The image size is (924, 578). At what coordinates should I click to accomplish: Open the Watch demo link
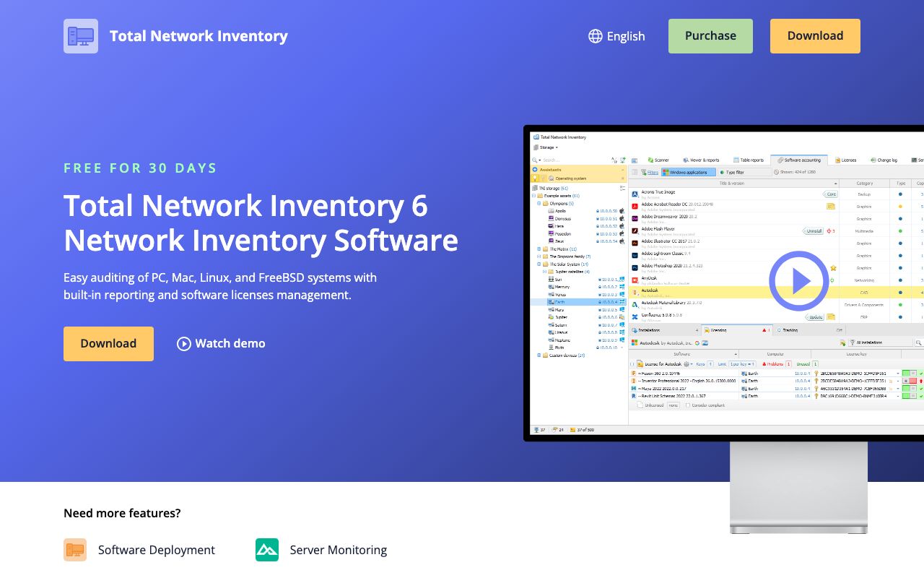pyautogui.click(x=221, y=344)
